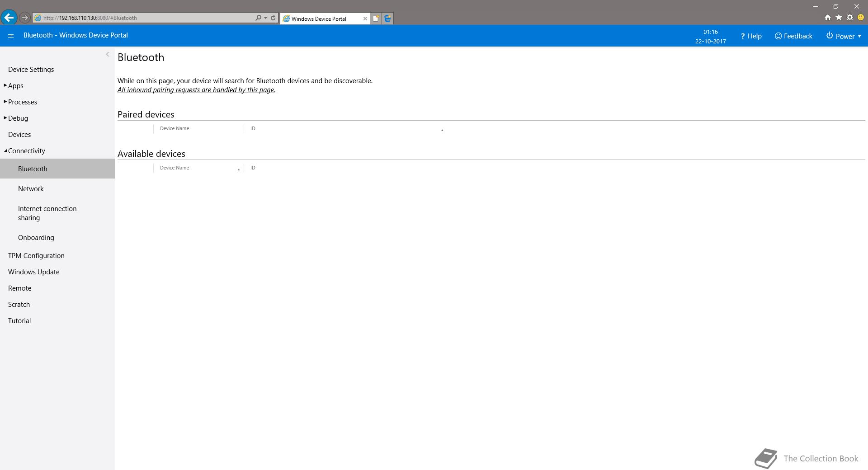This screenshot has height=470, width=868.
Task: Open the Onboarding page
Action: pos(36,237)
